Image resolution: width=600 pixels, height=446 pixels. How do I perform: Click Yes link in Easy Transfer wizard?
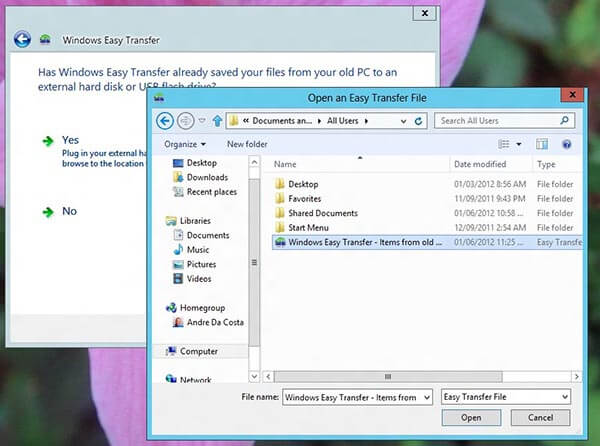pos(70,140)
